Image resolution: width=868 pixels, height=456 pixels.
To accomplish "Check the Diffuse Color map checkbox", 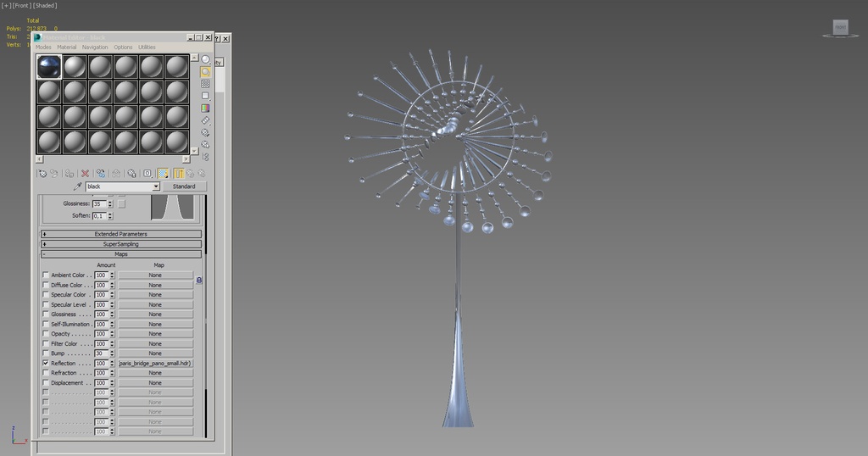I will (x=46, y=285).
